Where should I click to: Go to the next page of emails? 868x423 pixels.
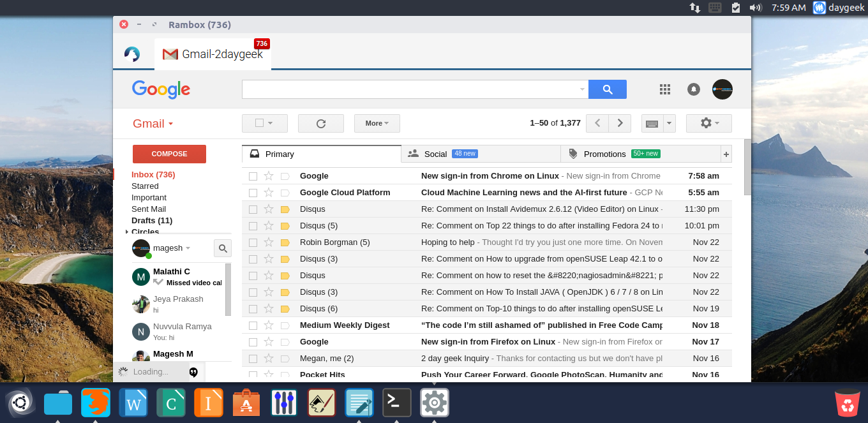coord(619,123)
